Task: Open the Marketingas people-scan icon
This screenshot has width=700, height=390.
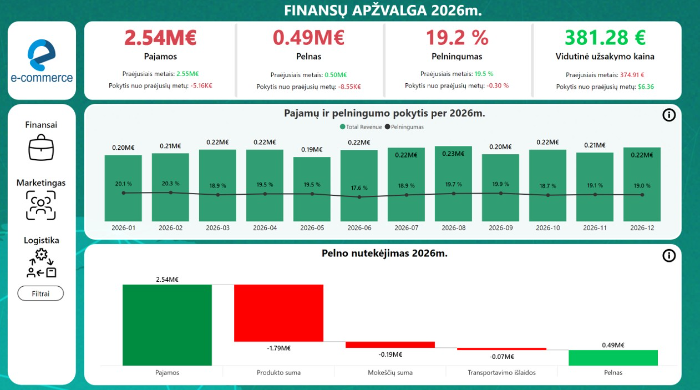Action: (x=41, y=205)
